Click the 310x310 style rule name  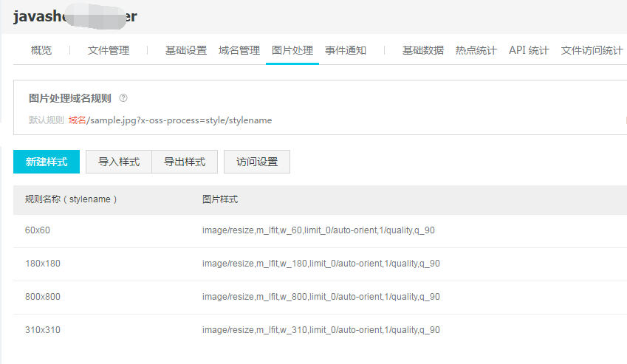43,330
